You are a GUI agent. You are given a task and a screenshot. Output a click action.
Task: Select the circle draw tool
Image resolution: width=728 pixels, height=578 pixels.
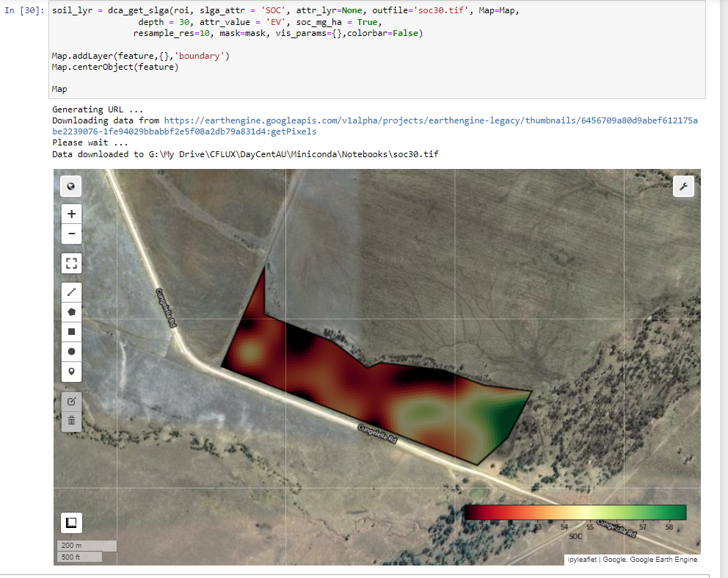tap(71, 351)
